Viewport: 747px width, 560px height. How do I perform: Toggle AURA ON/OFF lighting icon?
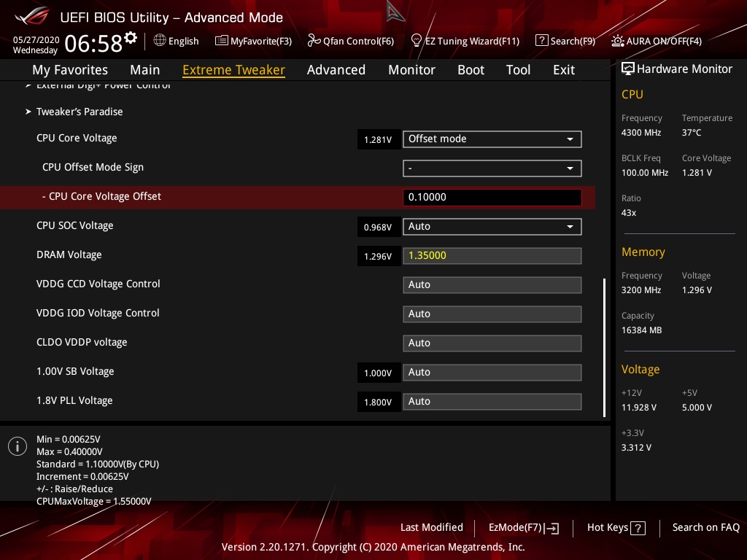617,41
